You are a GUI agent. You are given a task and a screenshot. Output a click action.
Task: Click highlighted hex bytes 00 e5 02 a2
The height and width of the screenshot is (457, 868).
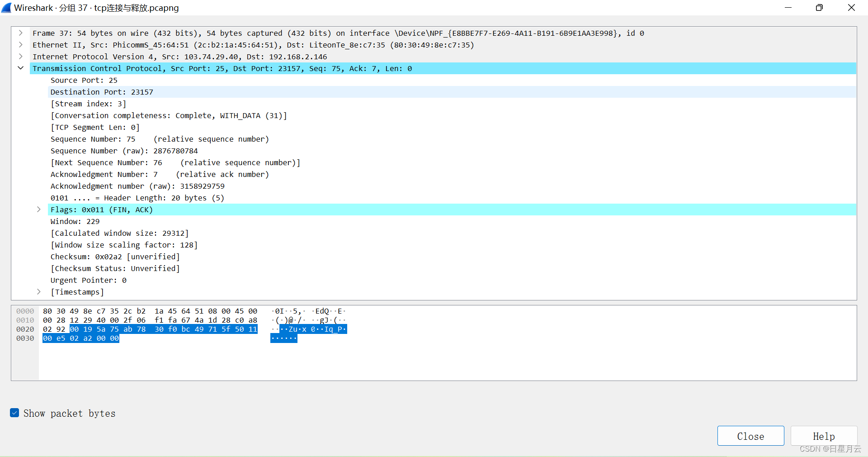[x=68, y=338]
